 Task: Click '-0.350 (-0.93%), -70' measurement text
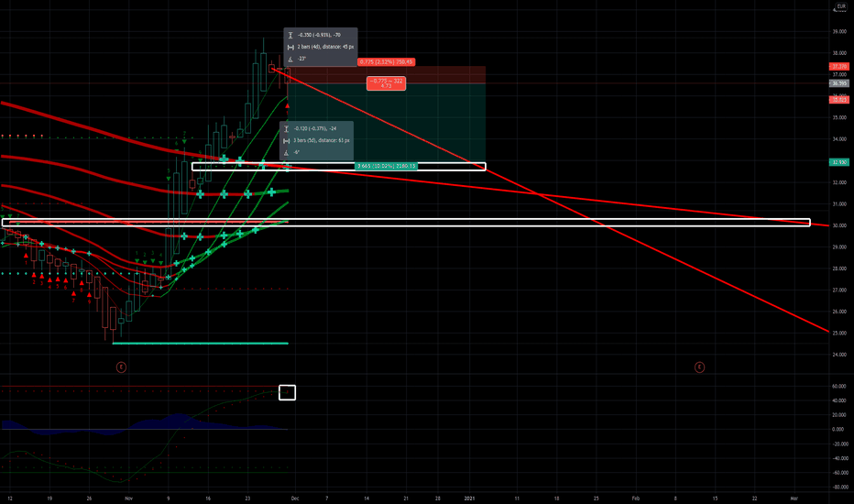click(x=319, y=35)
